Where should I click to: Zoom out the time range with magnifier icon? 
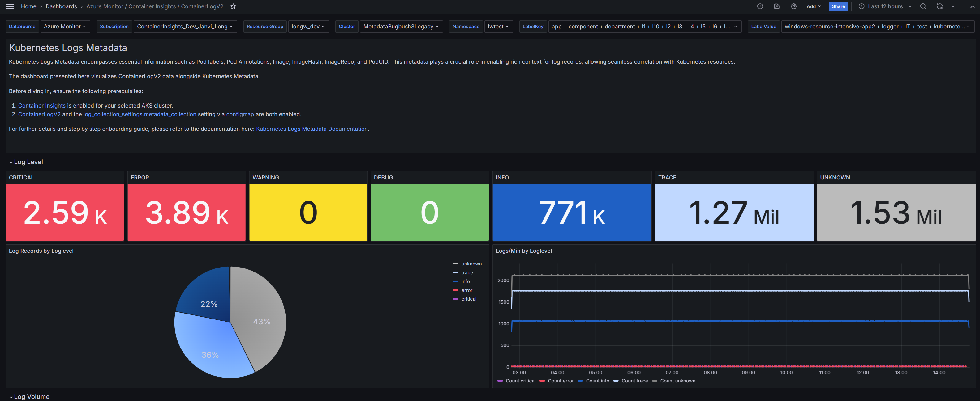click(923, 6)
